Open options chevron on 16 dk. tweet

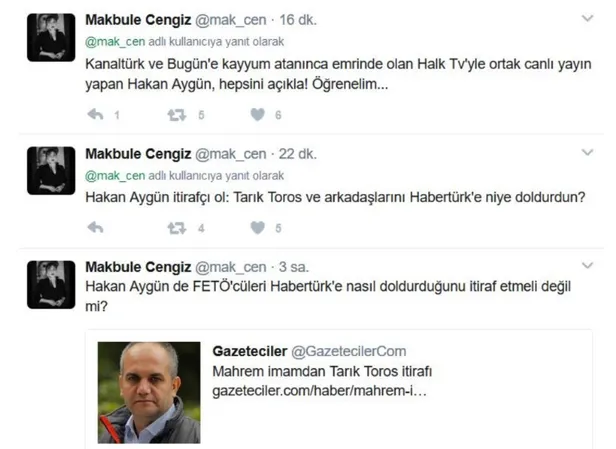[x=587, y=18]
